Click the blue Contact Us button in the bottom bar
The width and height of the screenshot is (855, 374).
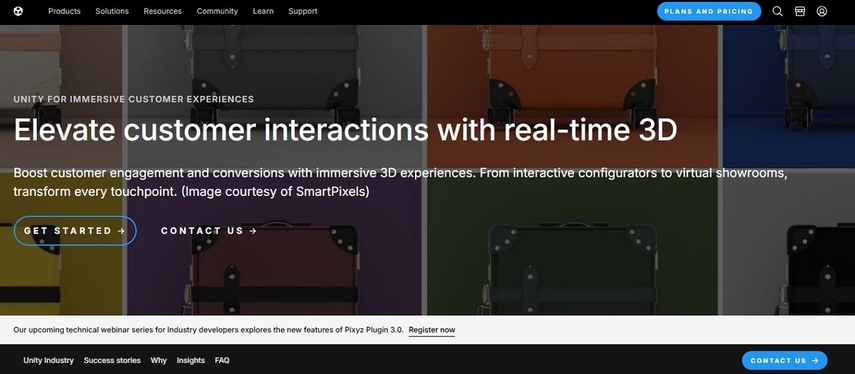[785, 360]
